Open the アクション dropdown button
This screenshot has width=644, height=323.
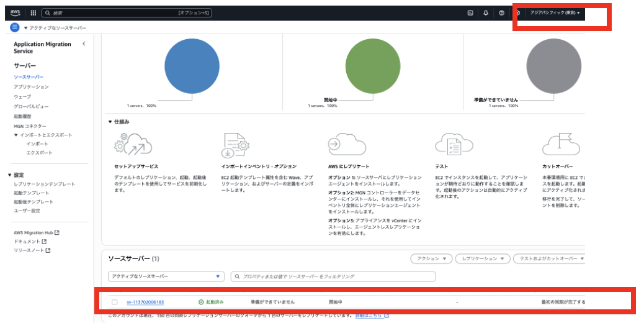pyautogui.click(x=431, y=258)
